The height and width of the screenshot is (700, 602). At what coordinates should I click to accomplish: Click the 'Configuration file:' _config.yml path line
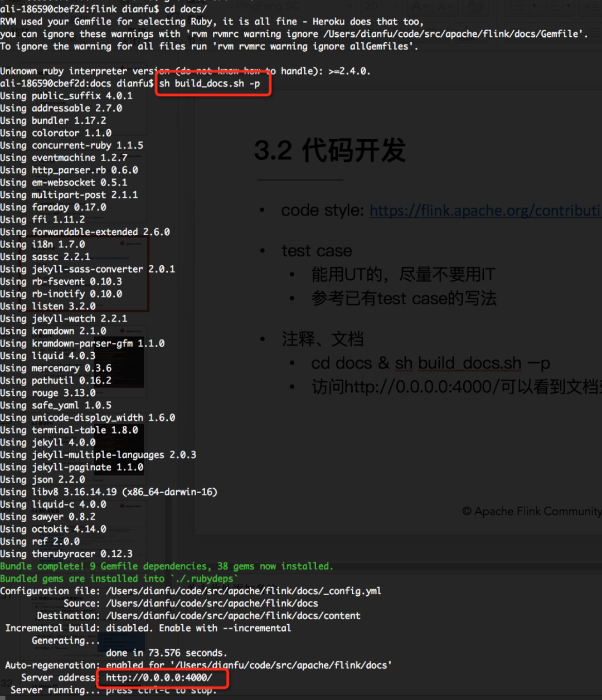tap(191, 591)
